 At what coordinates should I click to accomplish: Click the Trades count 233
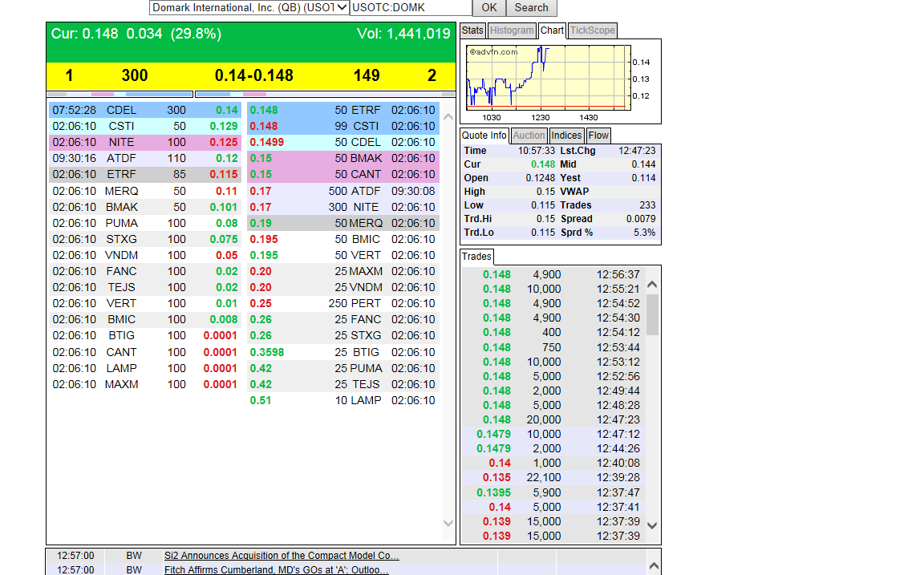(647, 205)
